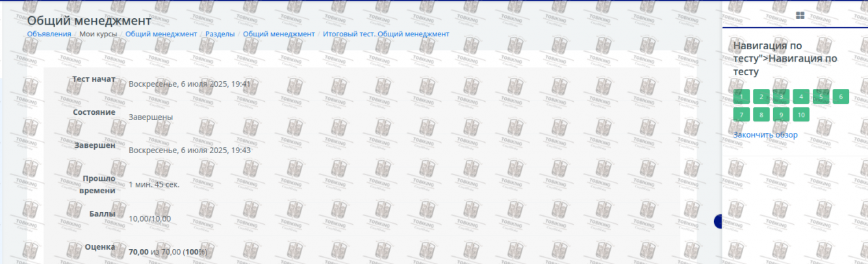The width and height of the screenshot is (868, 264).
Task: Click the Оценка label
Action: point(100,247)
